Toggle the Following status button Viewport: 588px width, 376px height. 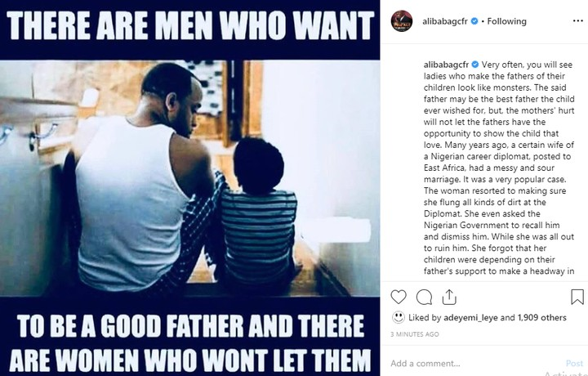pyautogui.click(x=506, y=21)
